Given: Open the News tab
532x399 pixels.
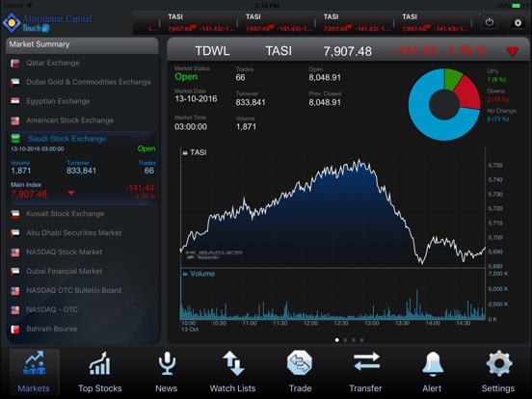Looking at the screenshot, I should pos(166,372).
